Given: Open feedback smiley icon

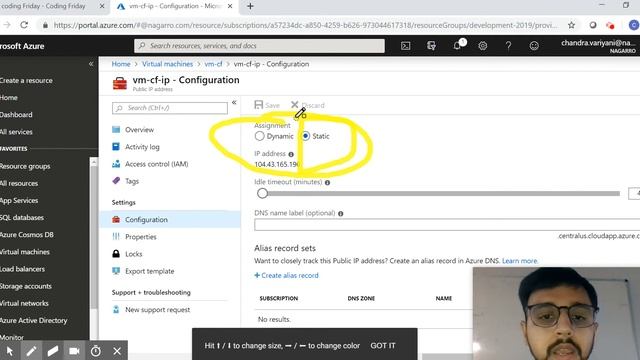Looking at the screenshot, I should (x=534, y=46).
